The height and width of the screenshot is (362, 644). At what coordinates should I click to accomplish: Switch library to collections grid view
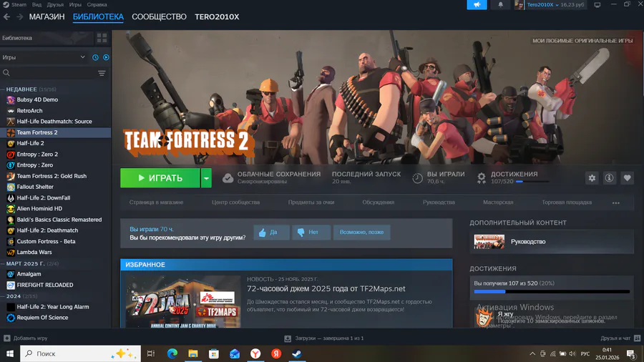[x=102, y=38]
